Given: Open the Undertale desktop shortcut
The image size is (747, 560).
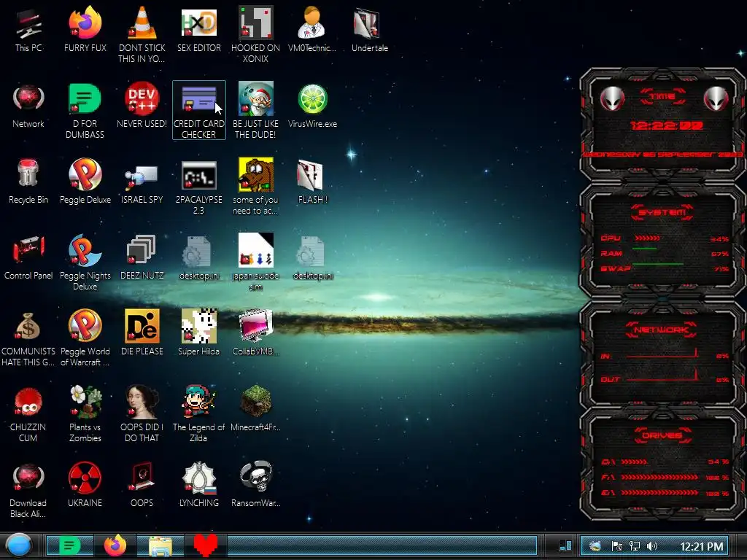Looking at the screenshot, I should tap(369, 29).
